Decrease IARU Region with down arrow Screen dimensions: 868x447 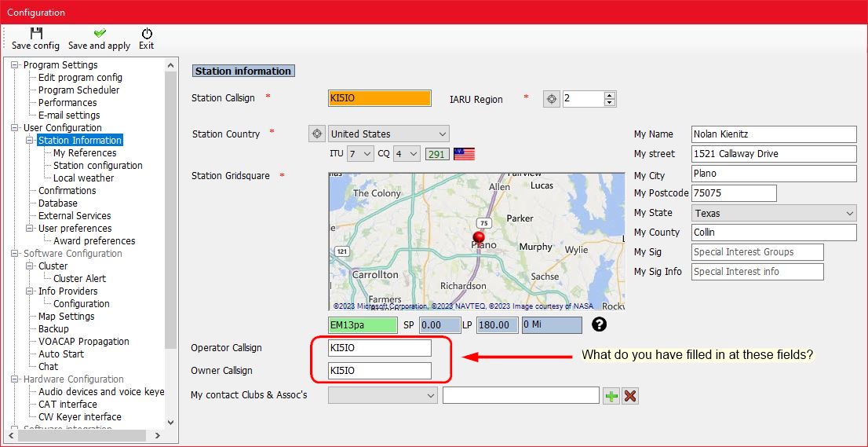click(x=610, y=103)
